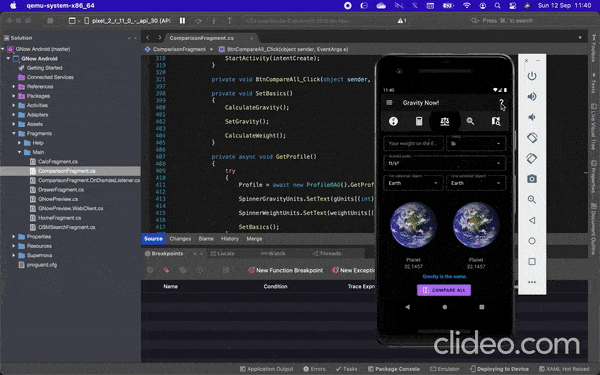Pause debugging with the pause button

point(183,21)
